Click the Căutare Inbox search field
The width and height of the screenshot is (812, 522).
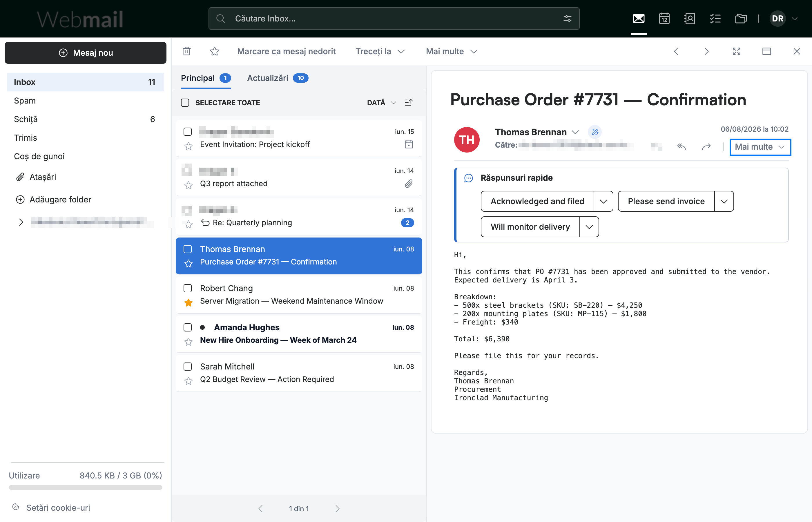click(x=394, y=19)
